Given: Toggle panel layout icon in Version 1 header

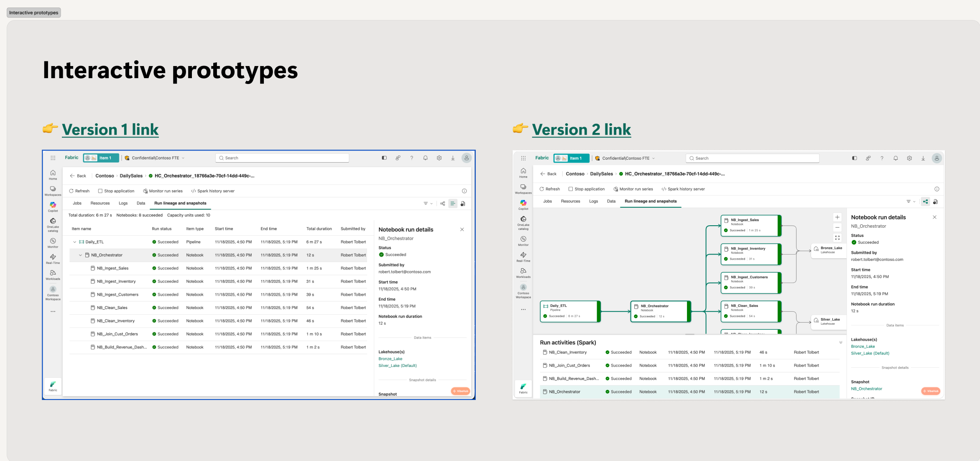Looking at the screenshot, I should coord(384,158).
